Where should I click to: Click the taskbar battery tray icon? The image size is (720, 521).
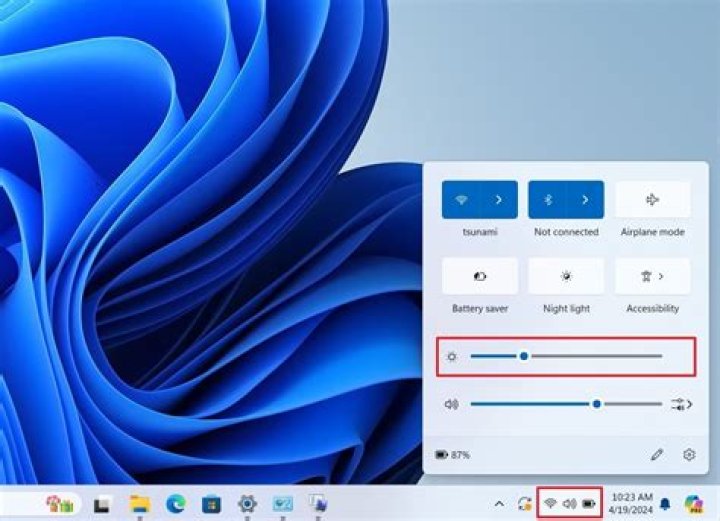[589, 504]
